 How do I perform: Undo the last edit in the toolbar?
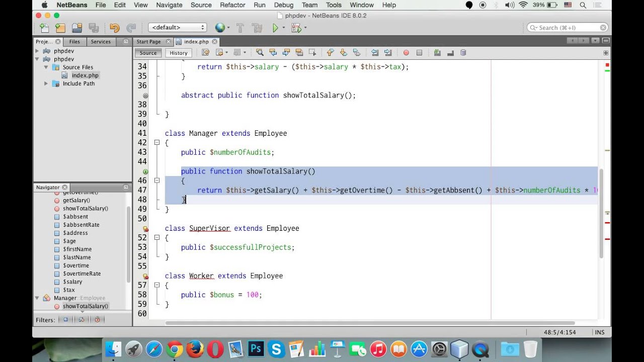click(x=115, y=28)
